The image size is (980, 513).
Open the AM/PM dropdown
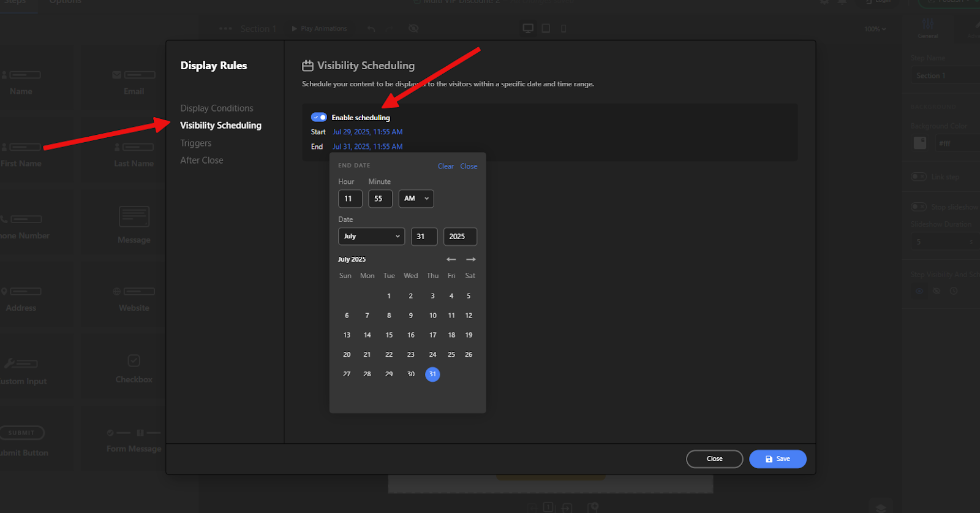pos(416,199)
